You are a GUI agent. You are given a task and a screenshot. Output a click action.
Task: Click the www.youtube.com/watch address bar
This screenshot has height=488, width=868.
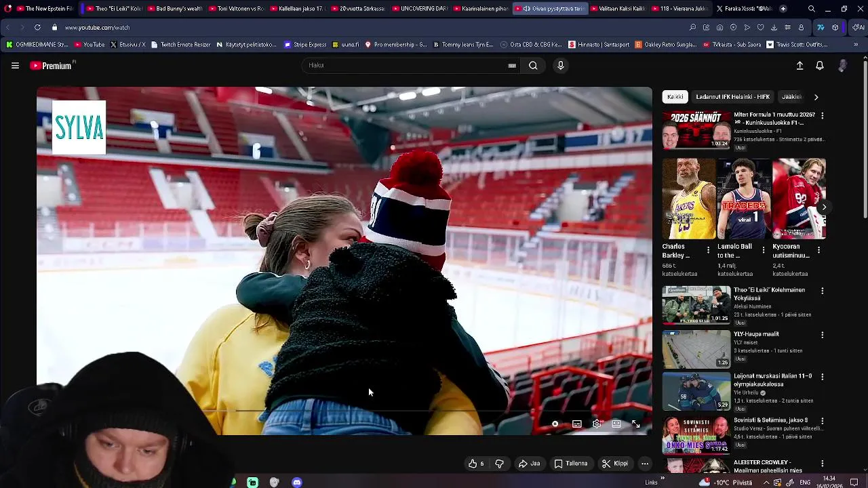click(x=97, y=28)
